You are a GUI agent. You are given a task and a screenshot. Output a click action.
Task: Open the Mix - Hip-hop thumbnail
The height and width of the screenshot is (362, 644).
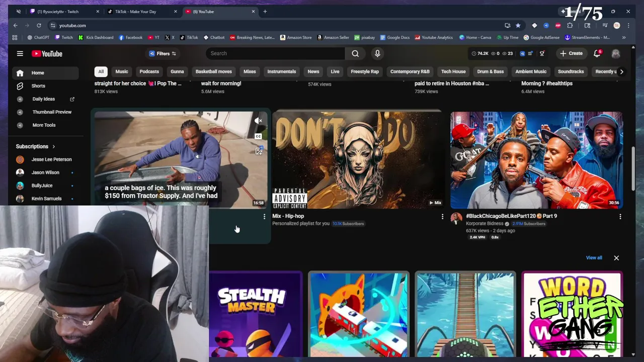(358, 160)
